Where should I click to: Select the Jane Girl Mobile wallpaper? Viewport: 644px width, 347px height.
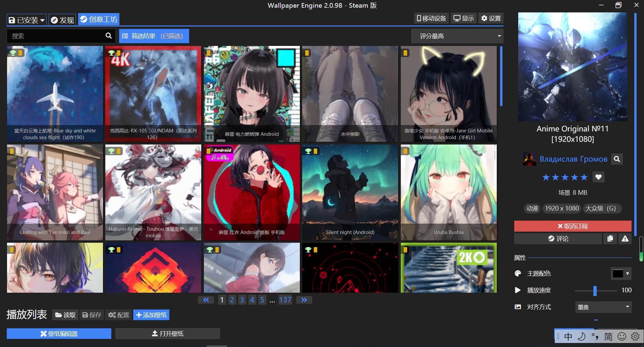click(x=449, y=94)
